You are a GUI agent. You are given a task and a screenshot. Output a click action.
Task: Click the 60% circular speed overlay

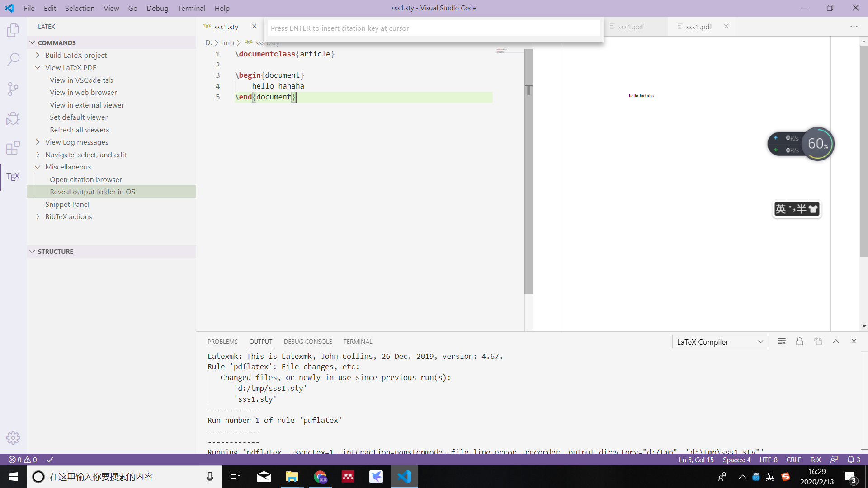tap(818, 143)
